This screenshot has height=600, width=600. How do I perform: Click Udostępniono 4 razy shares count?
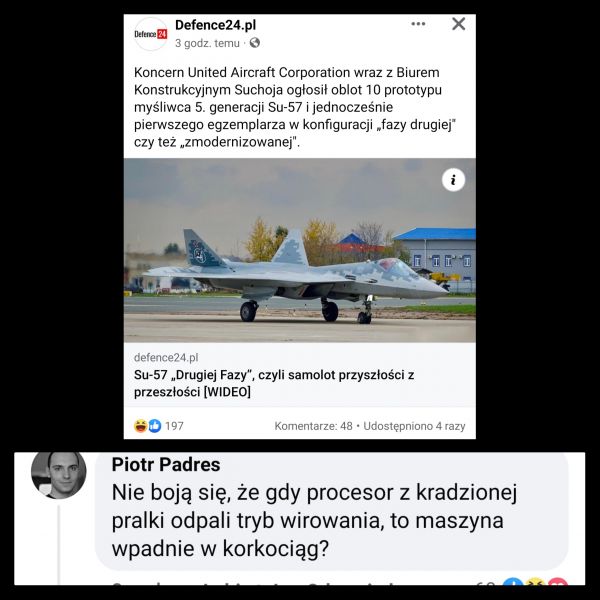[x=414, y=426]
